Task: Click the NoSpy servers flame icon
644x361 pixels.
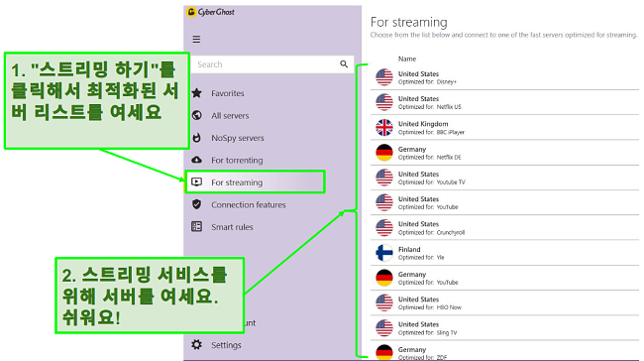Action: [x=197, y=138]
